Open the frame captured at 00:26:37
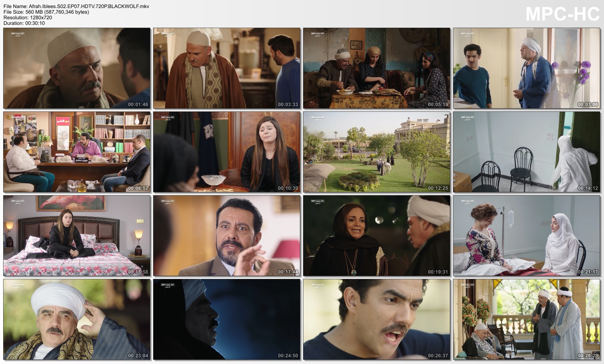This screenshot has height=364, width=604. coord(377,320)
